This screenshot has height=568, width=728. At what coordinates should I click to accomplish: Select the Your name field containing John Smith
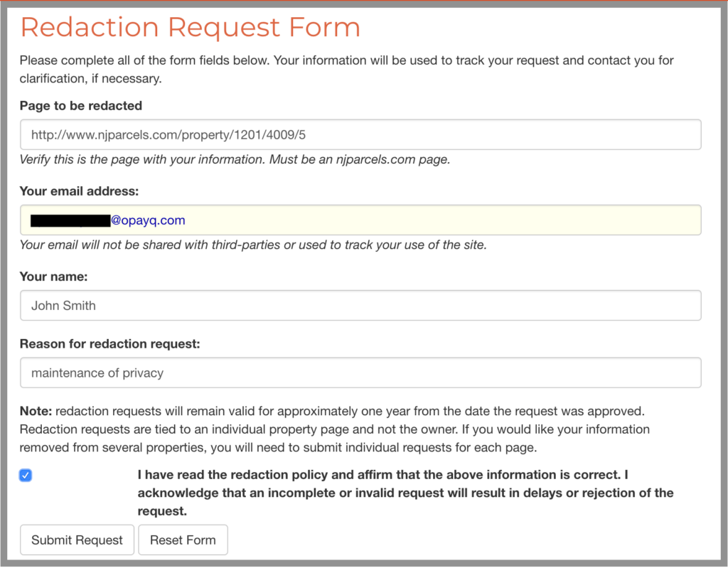pyautogui.click(x=360, y=306)
